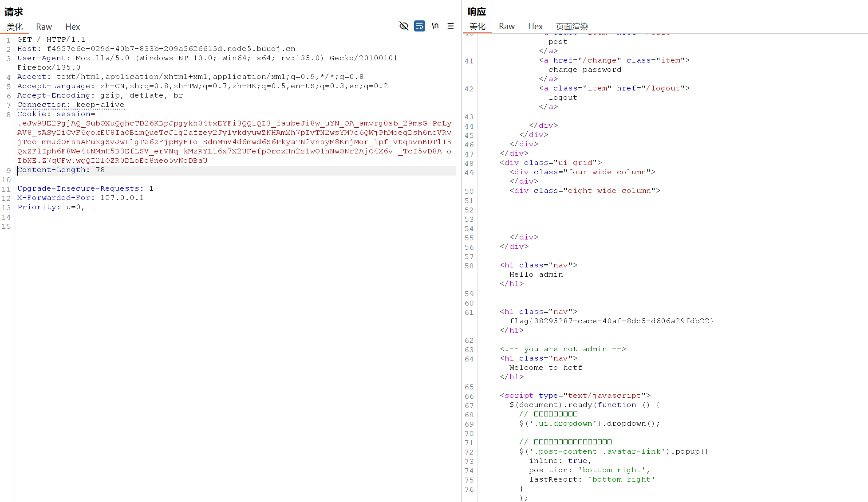This screenshot has height=502, width=868.
Task: Select response 美化 (Pretty) tab
Action: (x=477, y=27)
